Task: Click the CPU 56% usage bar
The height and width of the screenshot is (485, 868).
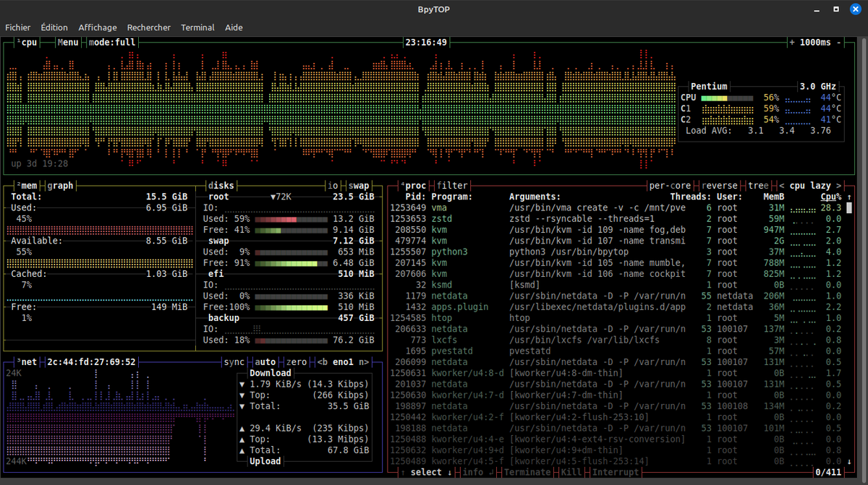Action: [x=727, y=98]
